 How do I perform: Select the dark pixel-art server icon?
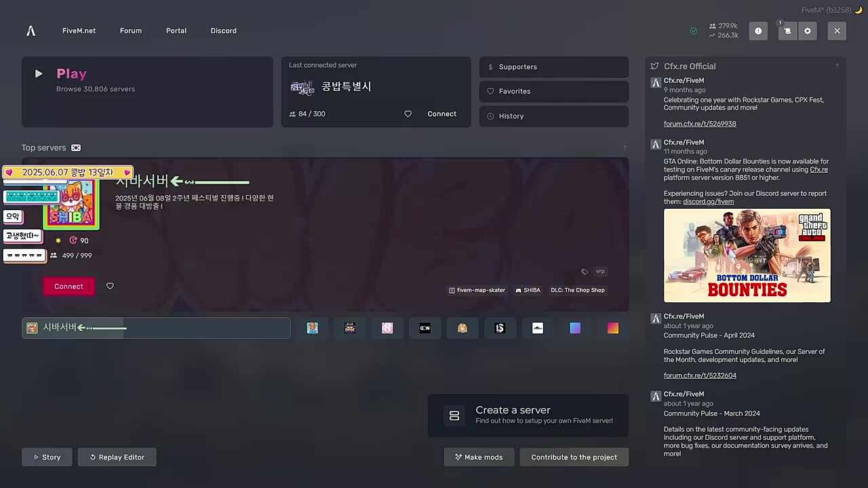click(x=350, y=328)
